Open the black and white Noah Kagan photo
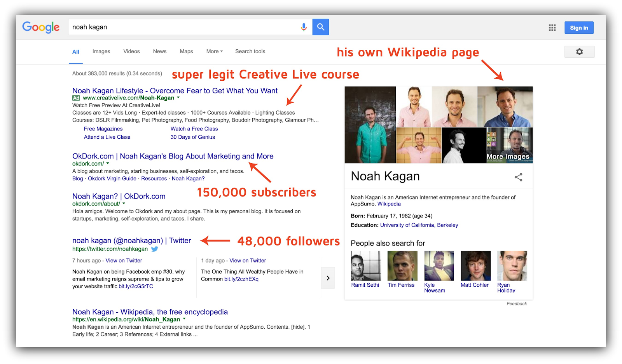The image size is (622, 364). click(464, 145)
